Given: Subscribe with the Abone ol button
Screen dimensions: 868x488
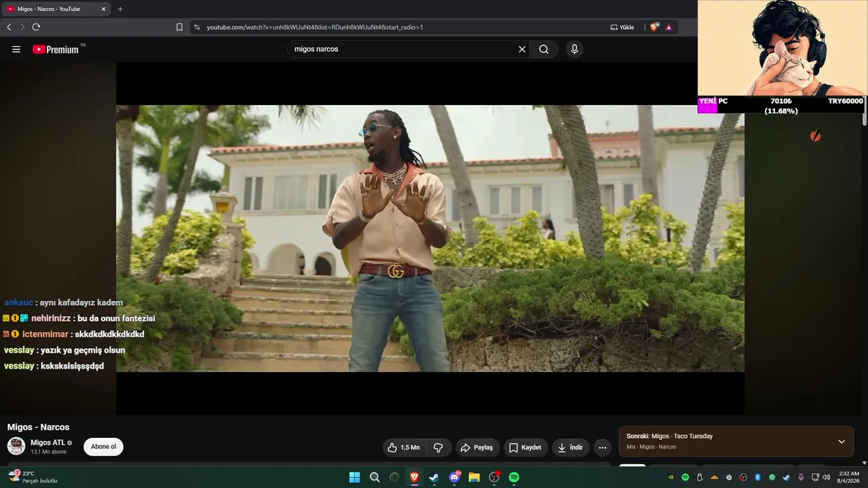Looking at the screenshot, I should coord(104,447).
